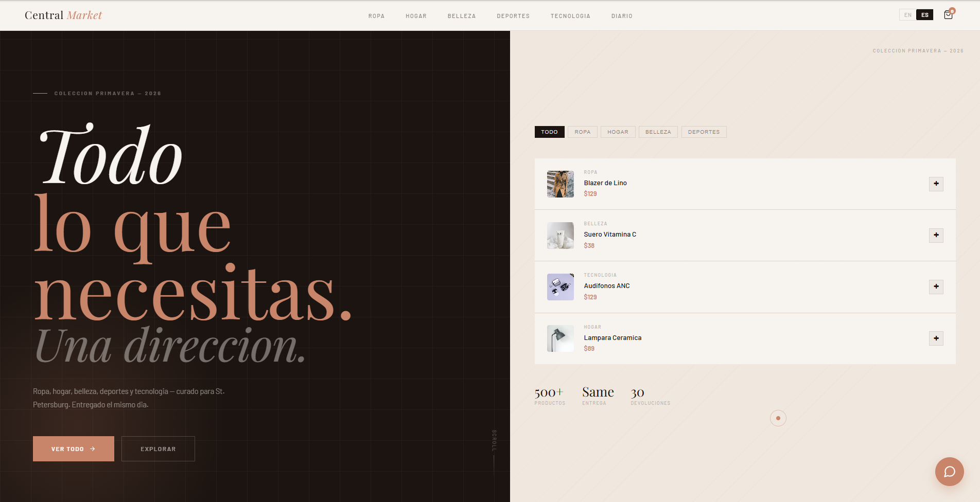Open the chat bubble support button
This screenshot has height=502, width=980.
[949, 472]
